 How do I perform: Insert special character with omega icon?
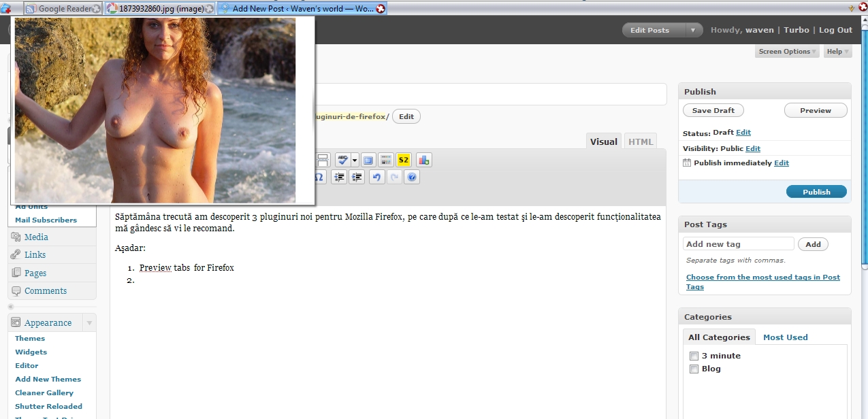319,178
